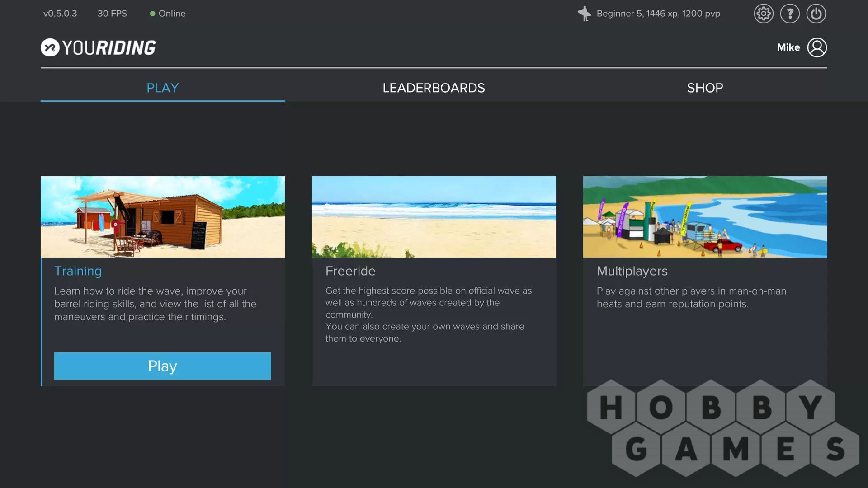Select the Training surf shack thumbnail
This screenshot has width=868, height=488.
click(163, 217)
